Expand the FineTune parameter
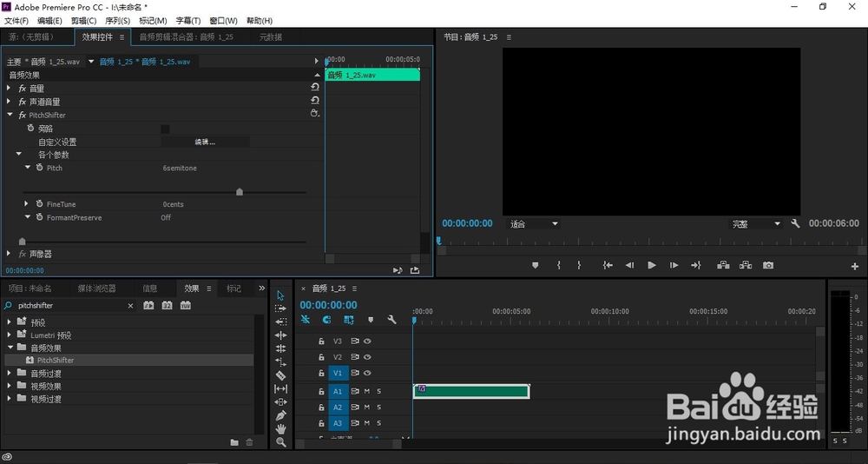The image size is (868, 464). [27, 204]
